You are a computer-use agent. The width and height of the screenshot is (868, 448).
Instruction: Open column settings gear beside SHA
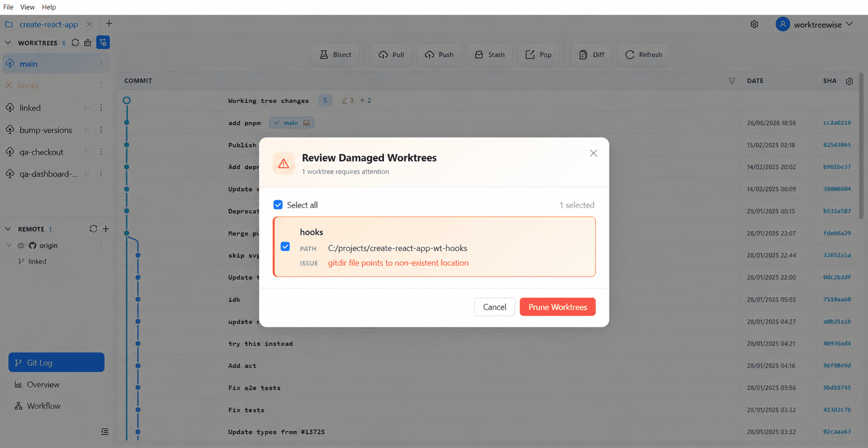tap(849, 81)
